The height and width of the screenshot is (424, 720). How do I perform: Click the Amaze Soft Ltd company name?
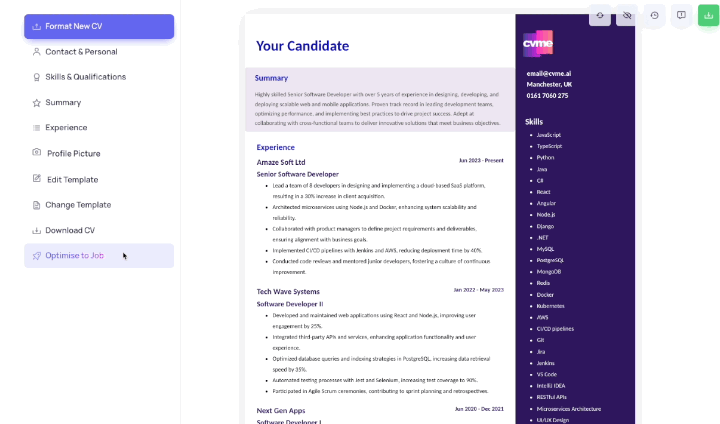281,161
